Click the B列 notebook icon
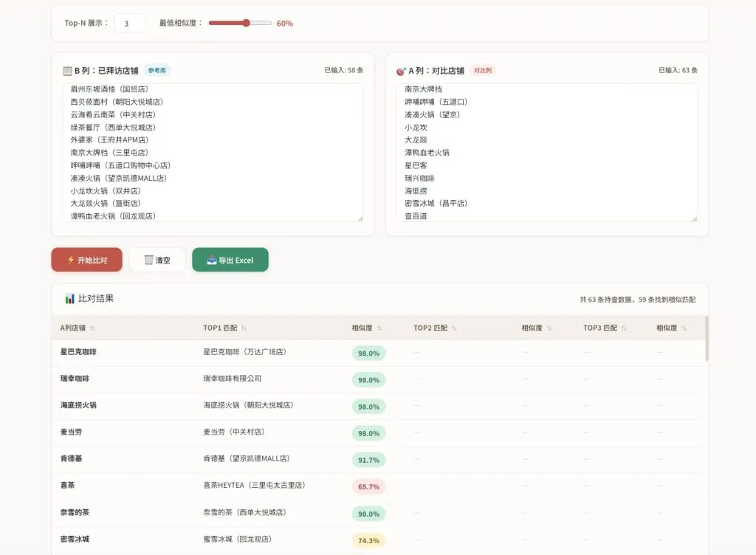756x555 pixels. [67, 71]
